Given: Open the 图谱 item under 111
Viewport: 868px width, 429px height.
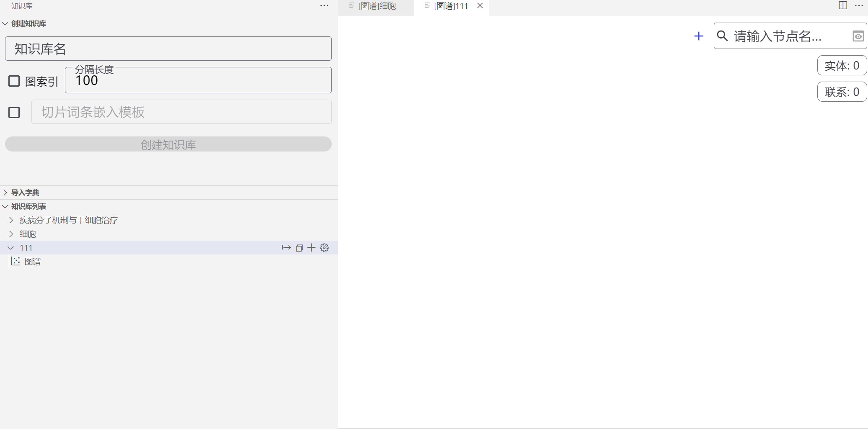Looking at the screenshot, I should (32, 262).
